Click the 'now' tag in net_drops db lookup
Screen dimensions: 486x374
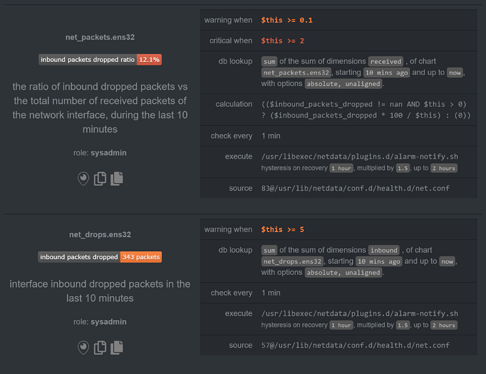coord(447,261)
